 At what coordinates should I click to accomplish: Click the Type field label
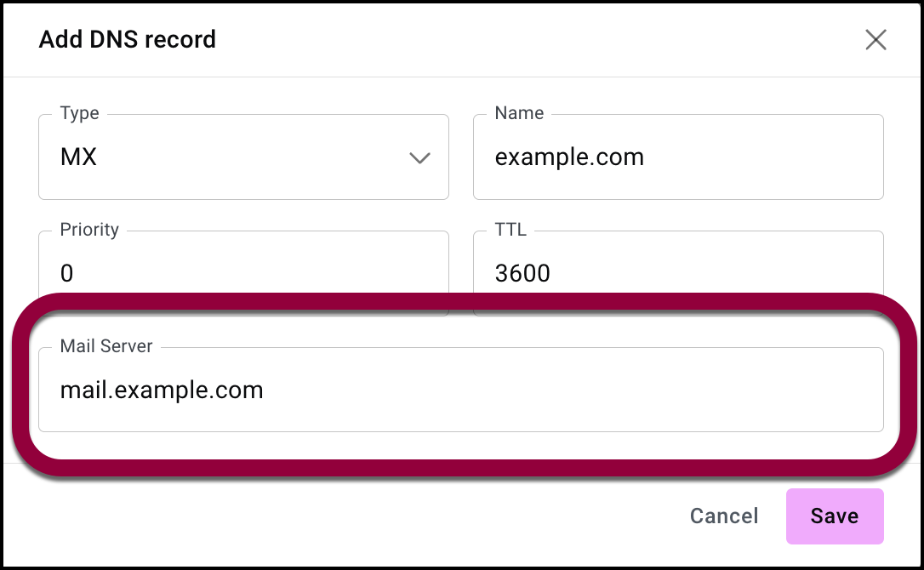coord(79,114)
